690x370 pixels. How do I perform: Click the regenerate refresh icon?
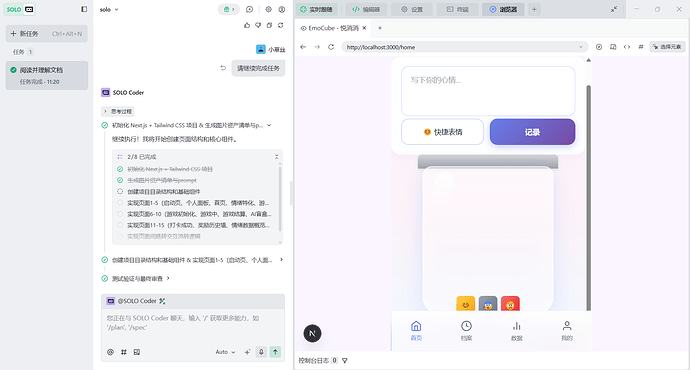281,26
